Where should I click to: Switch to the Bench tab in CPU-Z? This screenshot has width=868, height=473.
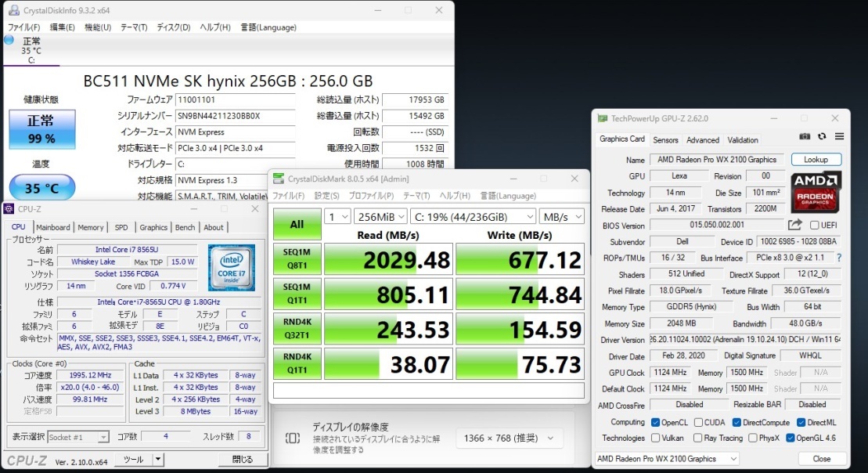(x=185, y=227)
